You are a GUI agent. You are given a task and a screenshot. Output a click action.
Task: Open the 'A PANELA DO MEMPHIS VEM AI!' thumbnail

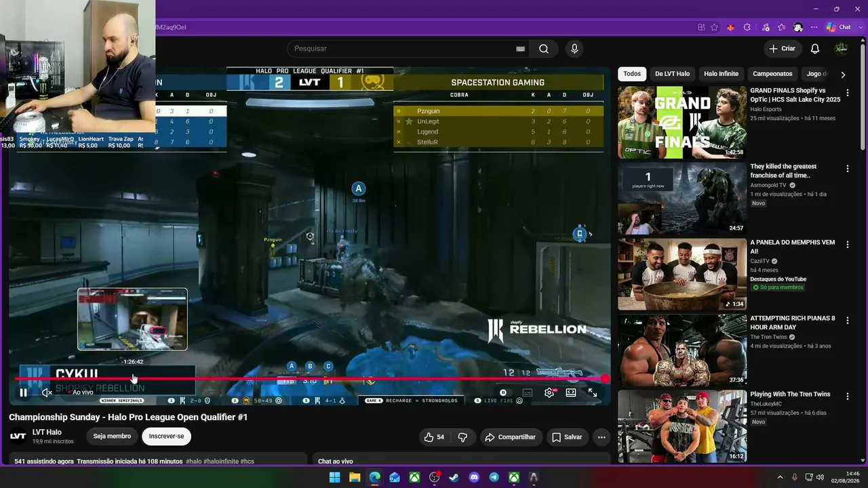(x=682, y=274)
